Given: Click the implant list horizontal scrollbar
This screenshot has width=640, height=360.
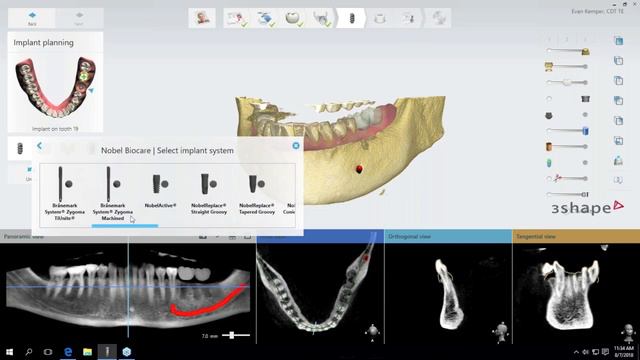Looking at the screenshot, I should [125, 225].
